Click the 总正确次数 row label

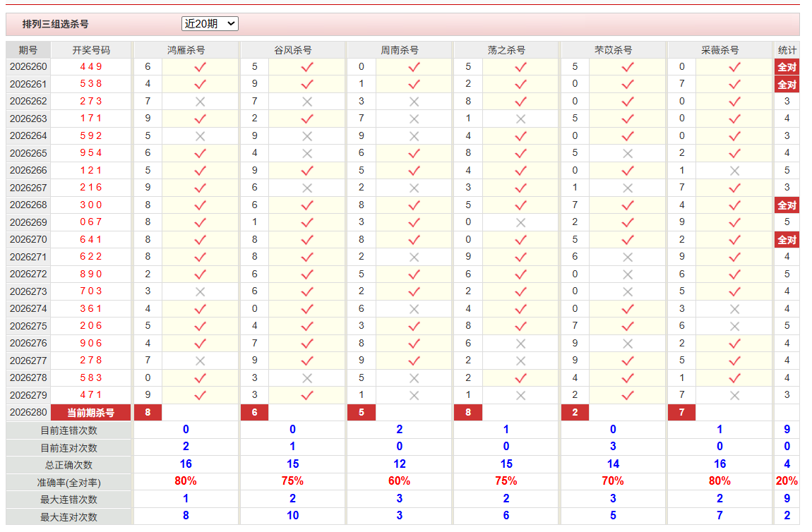[69, 465]
